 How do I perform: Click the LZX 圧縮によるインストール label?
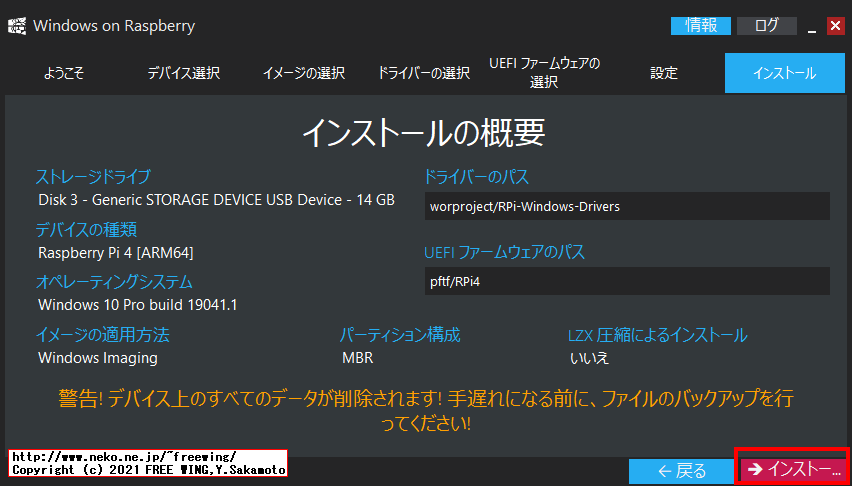coord(657,335)
